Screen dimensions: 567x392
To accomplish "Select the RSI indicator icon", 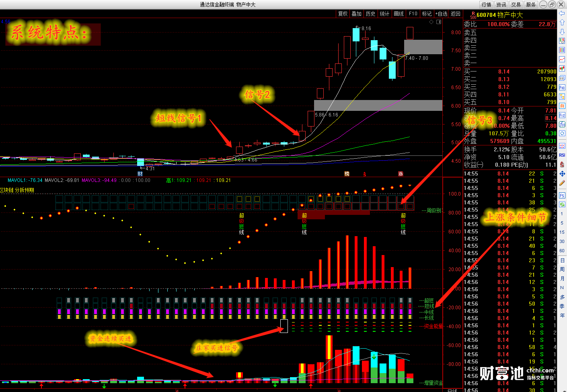I will [x=562, y=155].
